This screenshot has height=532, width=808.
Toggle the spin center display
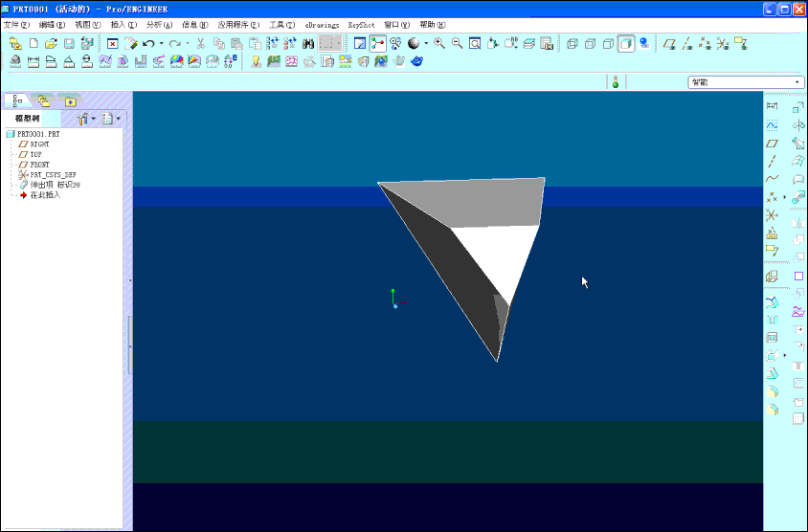point(378,43)
